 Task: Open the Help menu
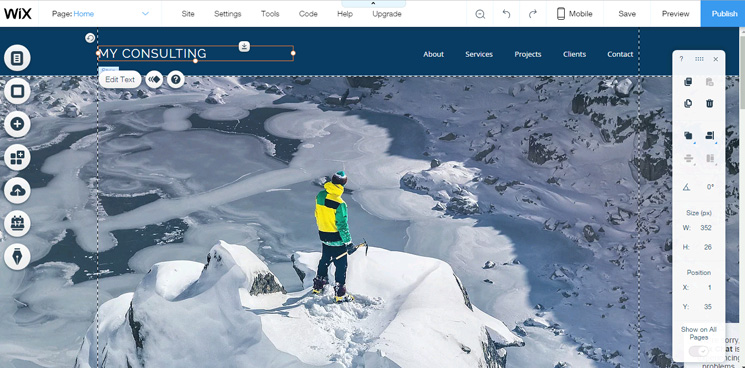[345, 14]
